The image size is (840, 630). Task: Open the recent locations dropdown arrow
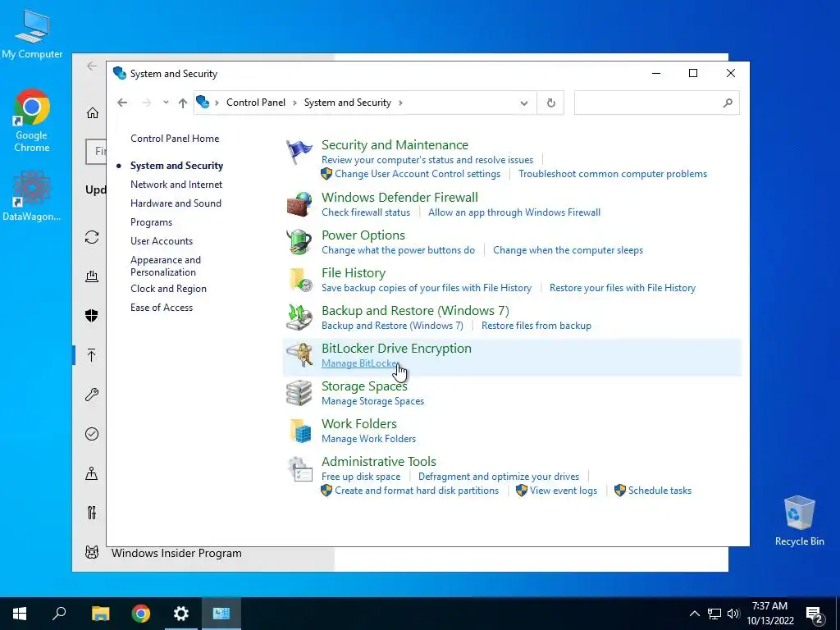coord(166,103)
